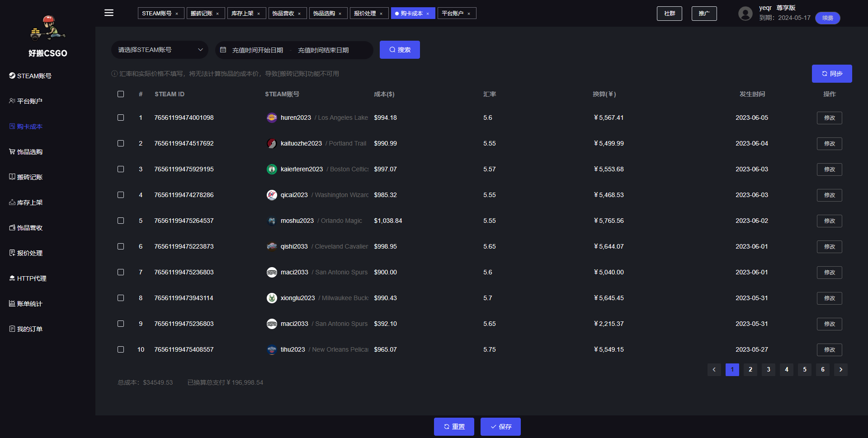The height and width of the screenshot is (438, 868).
Task: Click info icon beside 汇率 warning text
Action: [114, 74]
